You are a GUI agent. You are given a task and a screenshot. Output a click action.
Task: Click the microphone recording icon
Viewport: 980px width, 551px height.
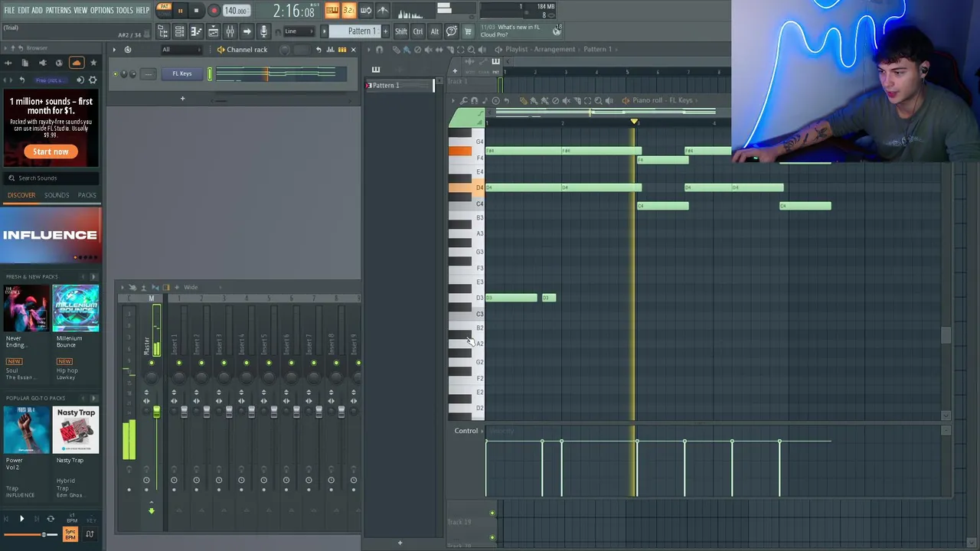263,31
